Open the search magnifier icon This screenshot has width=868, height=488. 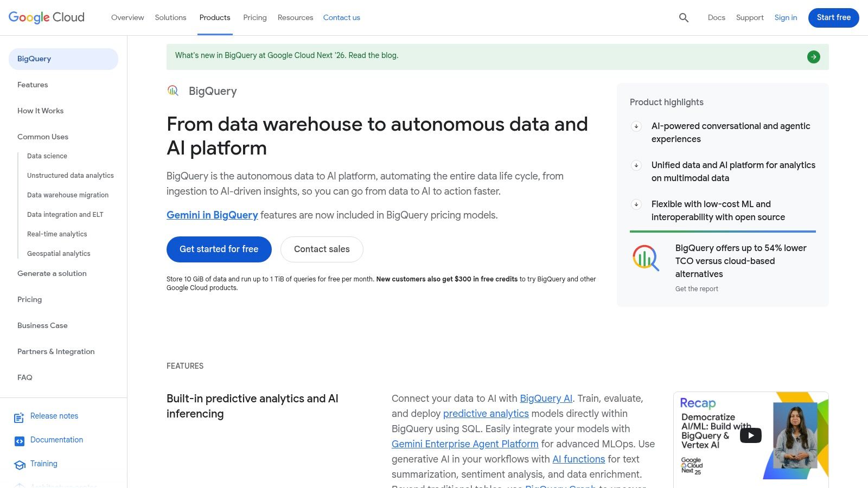(684, 18)
